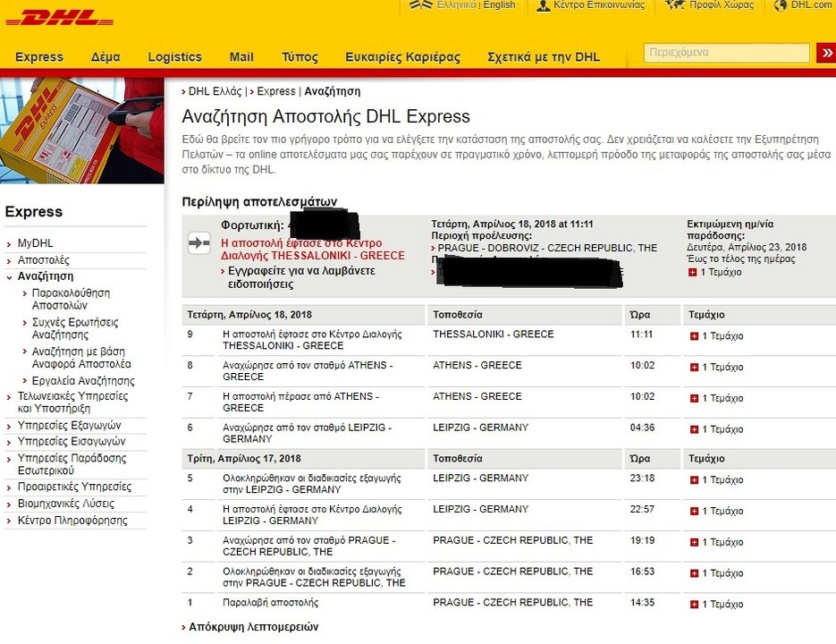The width and height of the screenshot is (836, 644).
Task: Open the Δέμα top menu
Action: [105, 57]
